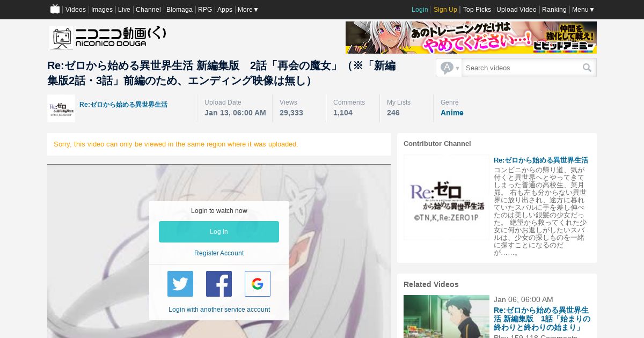This screenshot has height=338, width=644.
Task: Open Images in the top navigation
Action: [x=102, y=10]
